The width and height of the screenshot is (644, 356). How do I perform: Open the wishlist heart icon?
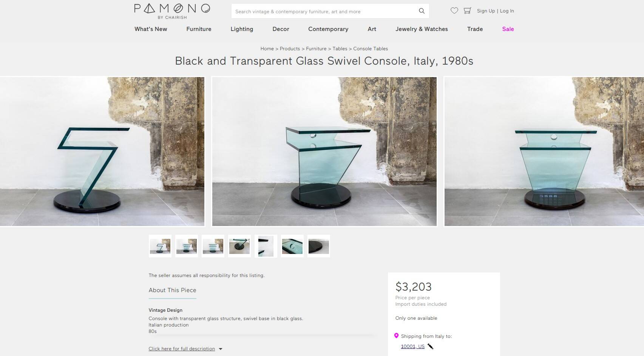point(454,11)
